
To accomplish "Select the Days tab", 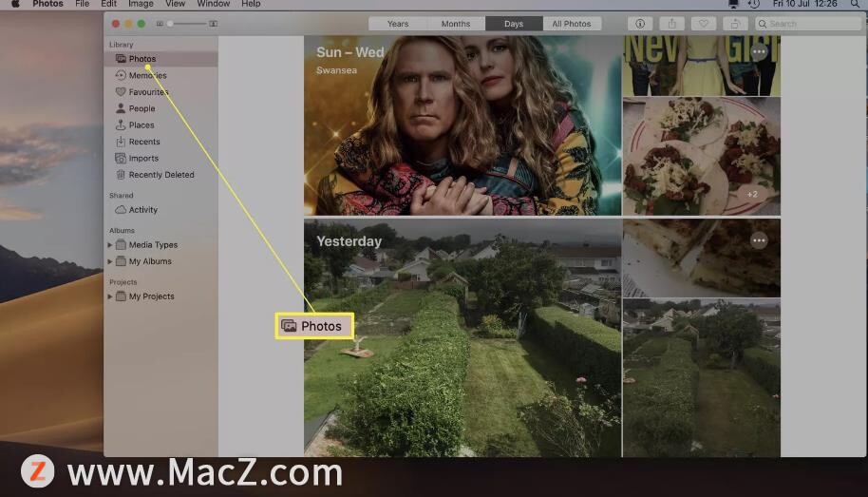I will pyautogui.click(x=514, y=24).
